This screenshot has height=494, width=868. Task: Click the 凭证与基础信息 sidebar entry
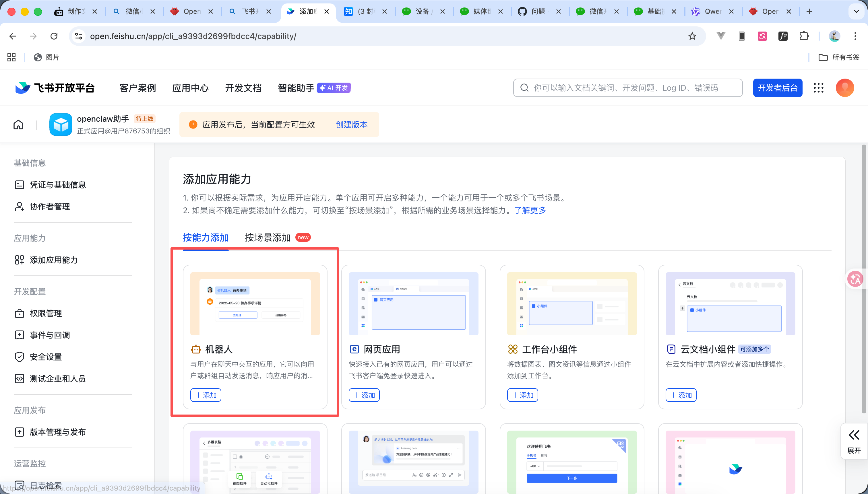(58, 184)
